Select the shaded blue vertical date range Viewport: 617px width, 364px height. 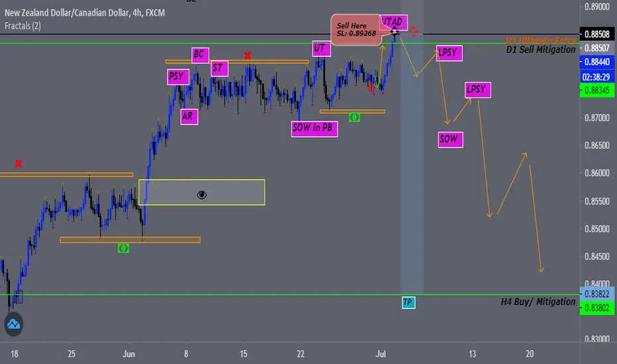tap(412, 148)
